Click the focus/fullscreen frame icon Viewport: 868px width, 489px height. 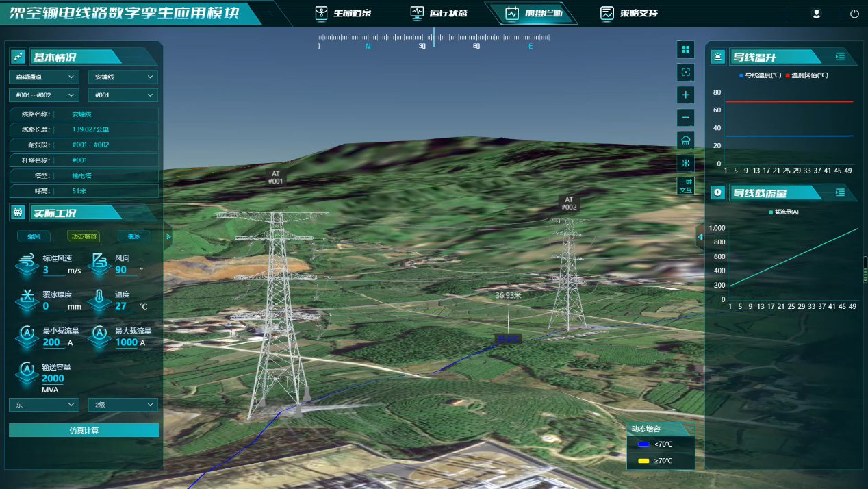685,72
